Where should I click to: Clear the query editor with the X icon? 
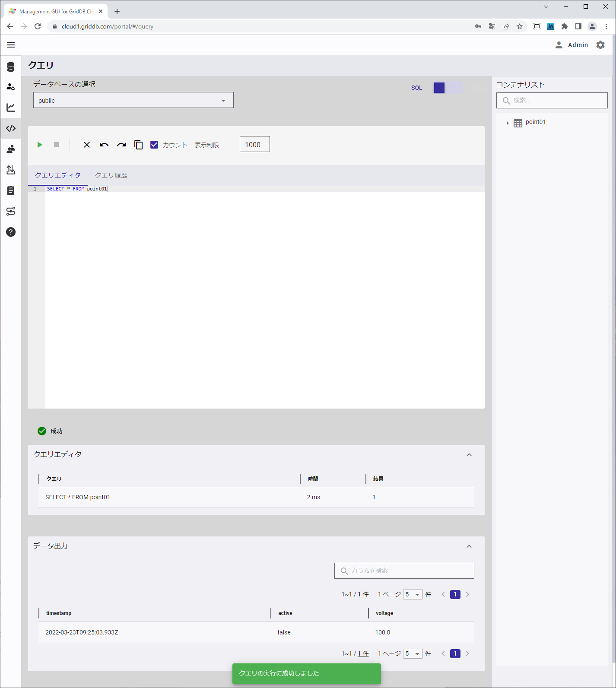87,145
